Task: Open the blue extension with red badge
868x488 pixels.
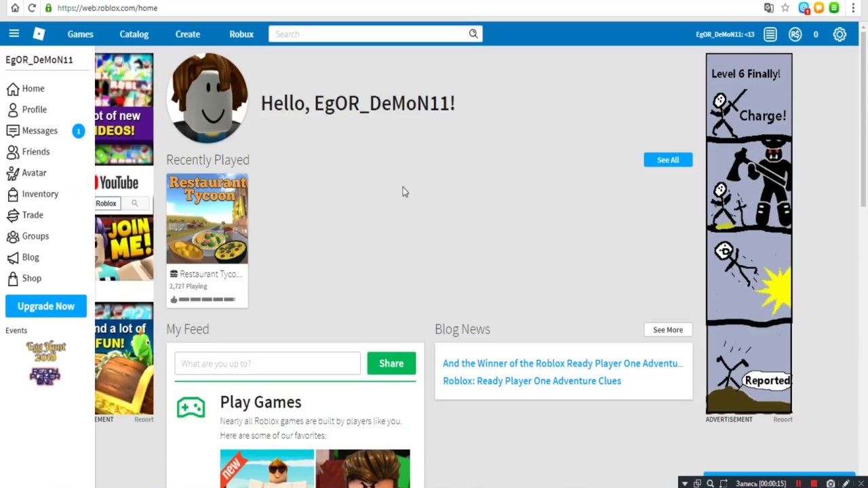Action: 804,8
